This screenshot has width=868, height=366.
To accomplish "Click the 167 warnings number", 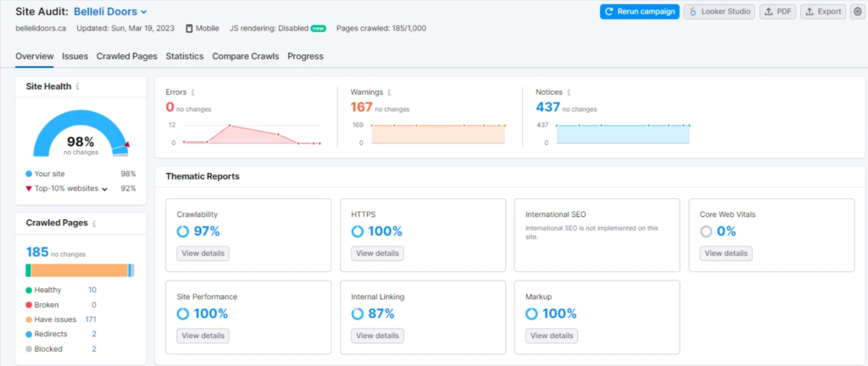I will pos(361,107).
